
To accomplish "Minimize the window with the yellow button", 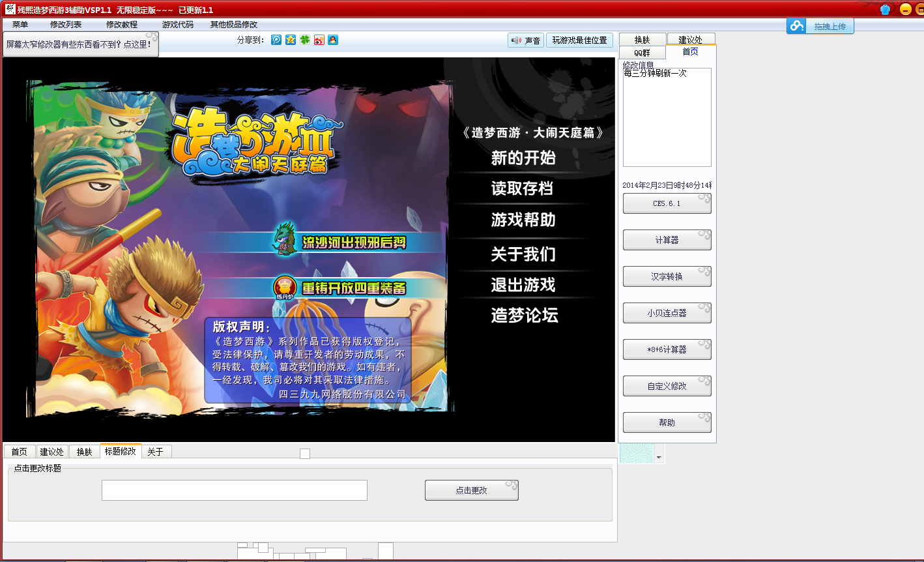I will [905, 9].
